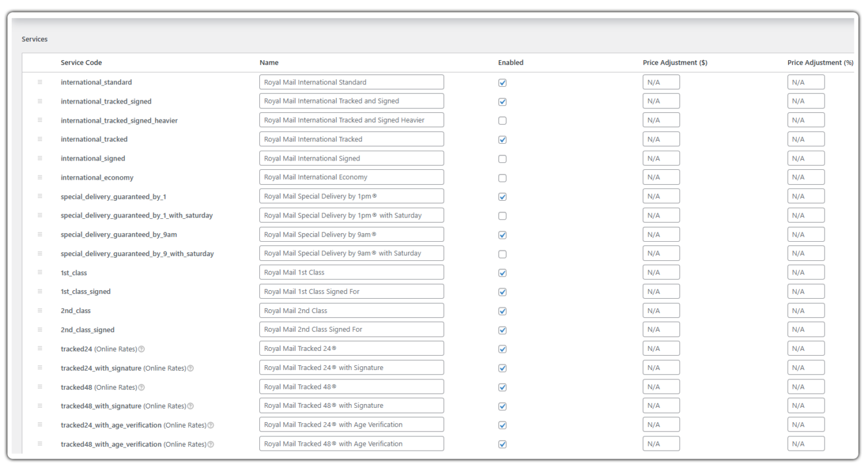Screen dimensions: 868x468
Task: Uncheck the international_tracked Enabled checkbox
Action: pos(502,139)
